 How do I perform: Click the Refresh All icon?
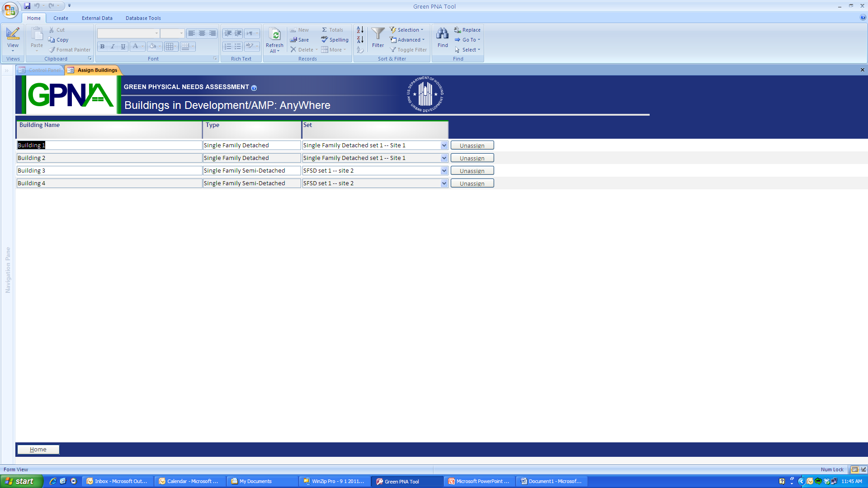[274, 35]
